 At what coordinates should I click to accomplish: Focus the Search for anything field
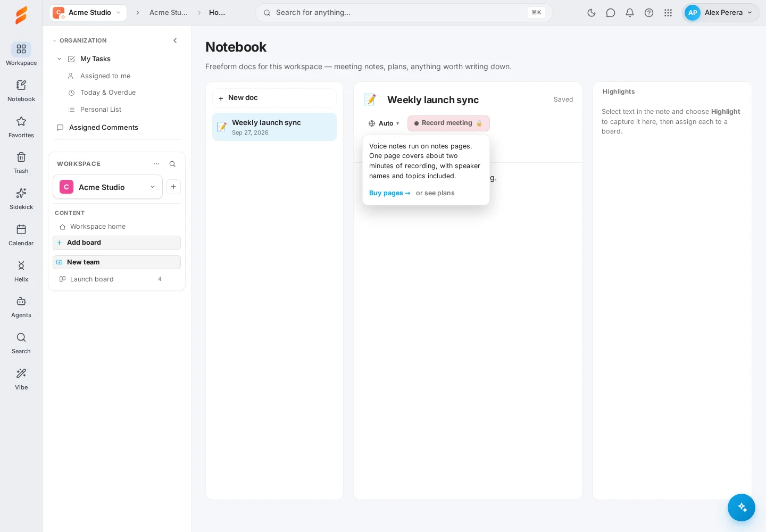[404, 13]
